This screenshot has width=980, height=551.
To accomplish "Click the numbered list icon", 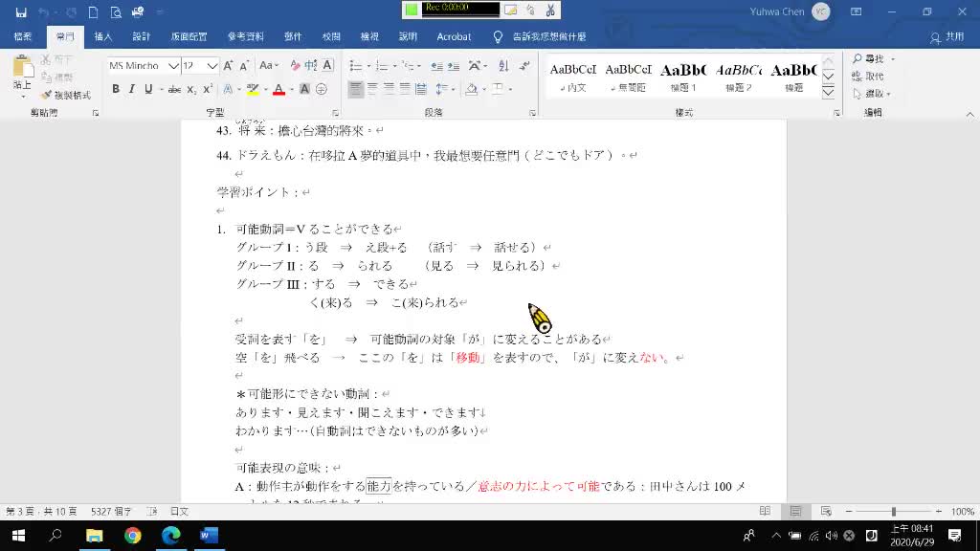I will 382,66.
